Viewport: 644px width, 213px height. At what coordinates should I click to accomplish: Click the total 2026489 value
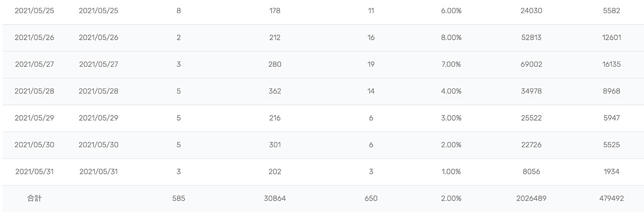click(531, 198)
